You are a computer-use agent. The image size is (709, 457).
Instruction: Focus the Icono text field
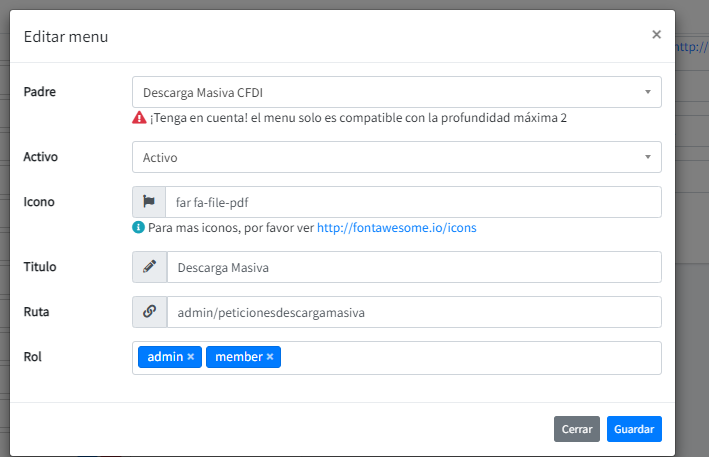tap(412, 202)
